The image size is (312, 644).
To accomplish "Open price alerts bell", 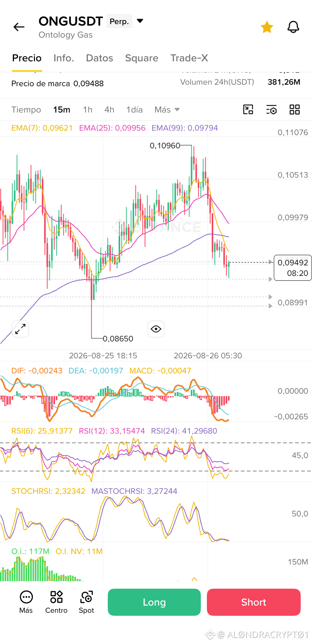I will [x=293, y=27].
